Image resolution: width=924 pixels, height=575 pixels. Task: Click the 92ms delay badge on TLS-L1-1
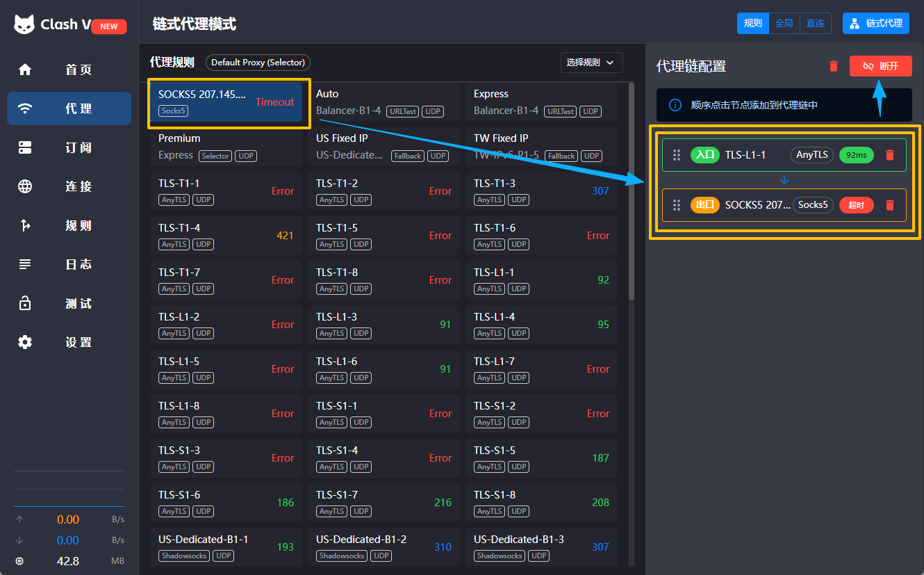[x=856, y=155]
